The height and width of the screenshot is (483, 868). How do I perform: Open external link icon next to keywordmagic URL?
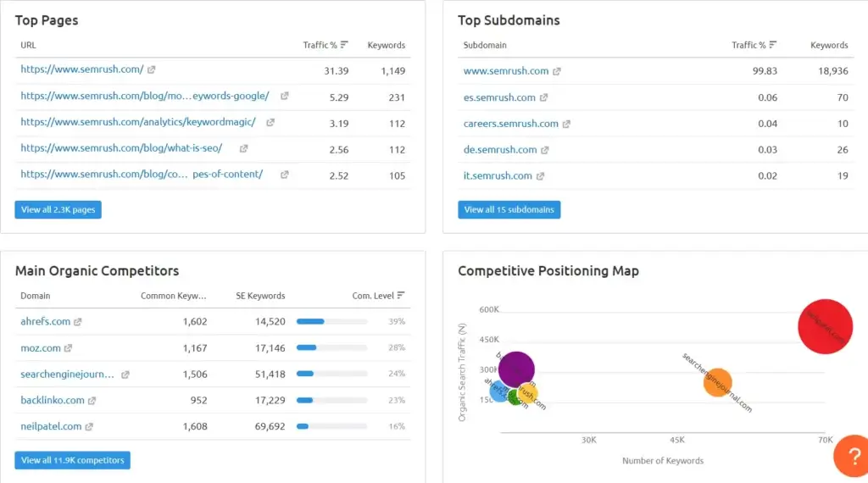[x=270, y=122]
